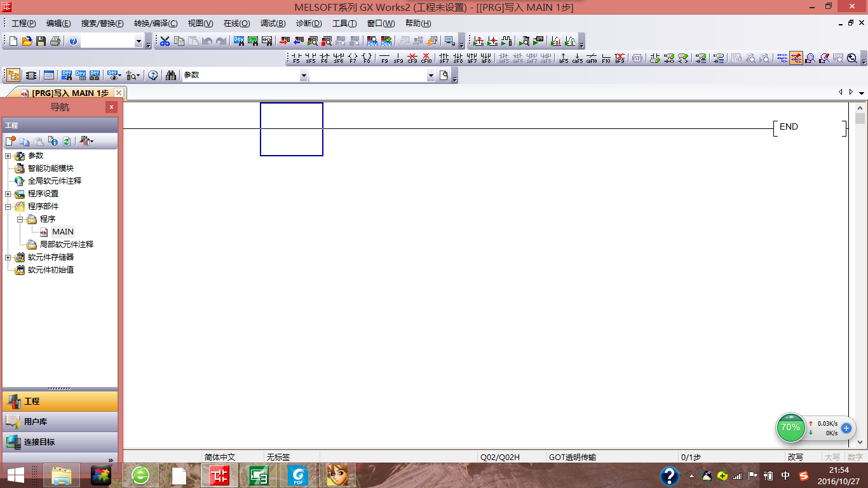
Task: Open 连接目标 panel
Action: [x=60, y=442]
